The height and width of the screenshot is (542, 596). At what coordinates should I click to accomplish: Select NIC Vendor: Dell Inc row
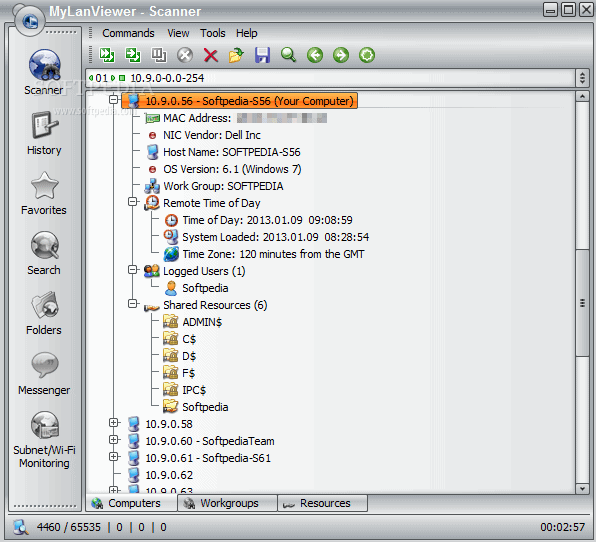[204, 135]
